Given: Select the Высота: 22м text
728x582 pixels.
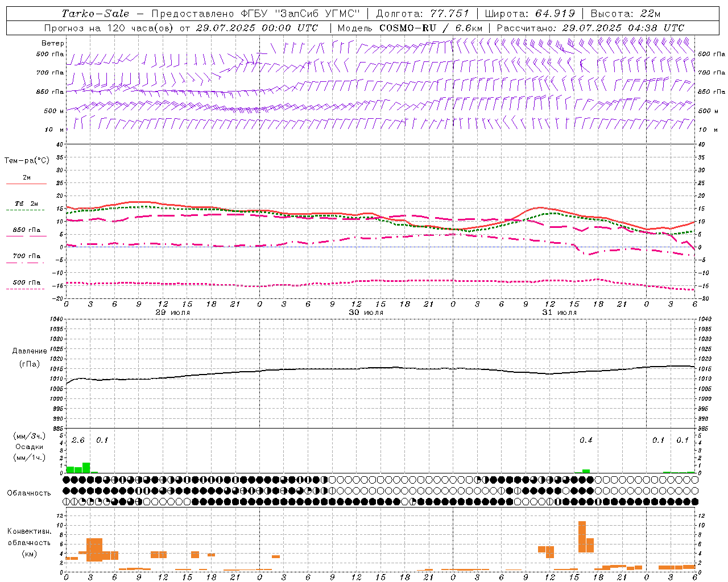Looking at the screenshot, I should pos(626,14).
